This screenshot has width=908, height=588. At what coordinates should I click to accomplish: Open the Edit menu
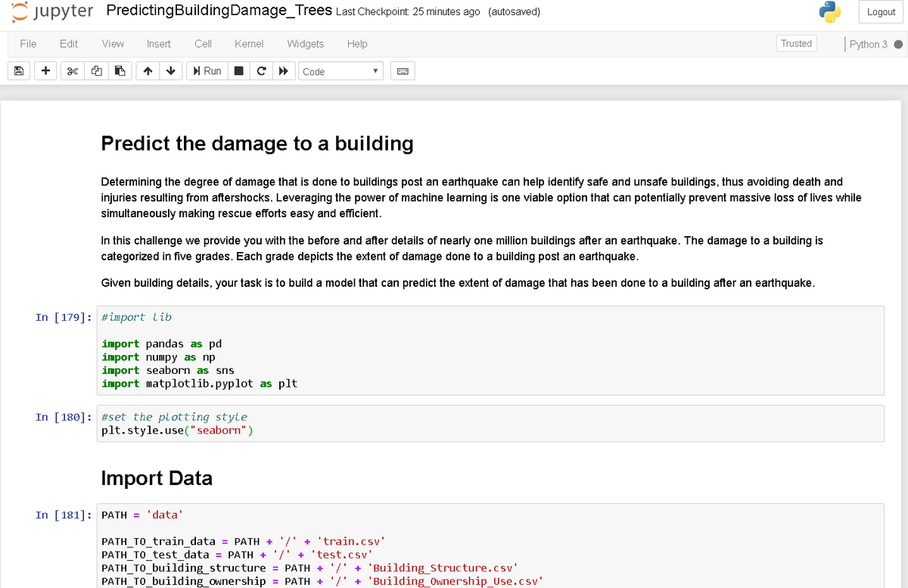69,44
